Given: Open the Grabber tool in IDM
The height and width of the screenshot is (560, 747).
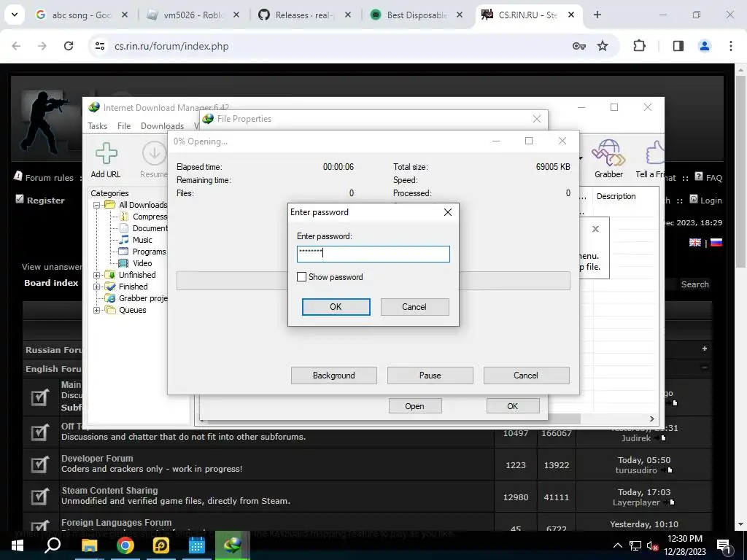Looking at the screenshot, I should click(x=608, y=159).
